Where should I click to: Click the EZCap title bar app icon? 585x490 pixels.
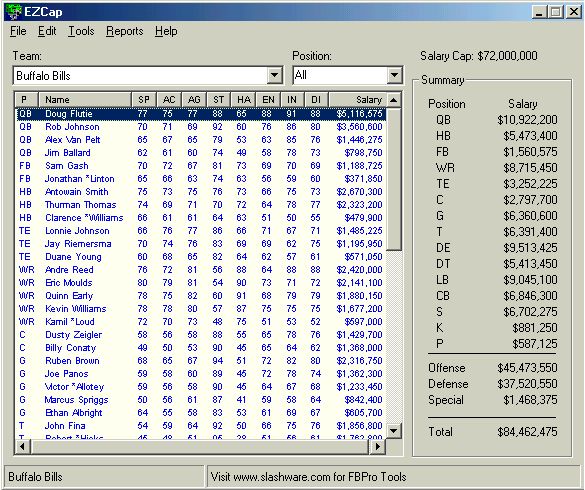point(14,12)
